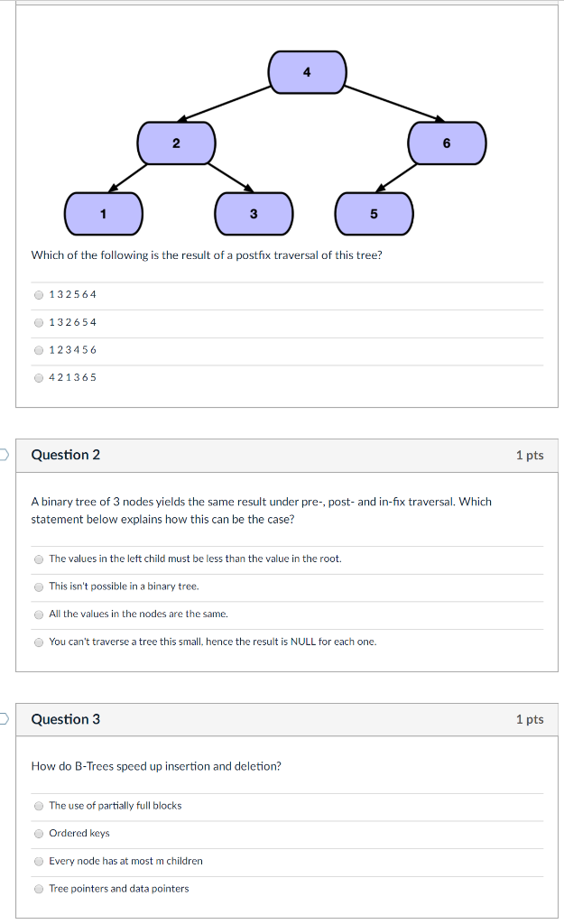Image resolution: width=564 pixels, height=924 pixels.
Task: Select the left child less than root option
Action: (39, 559)
